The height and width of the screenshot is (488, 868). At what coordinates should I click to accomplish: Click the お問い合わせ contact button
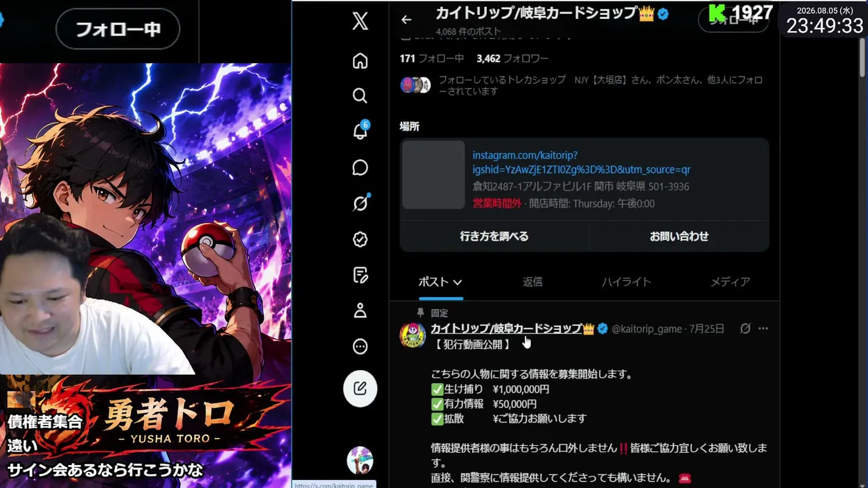679,237
